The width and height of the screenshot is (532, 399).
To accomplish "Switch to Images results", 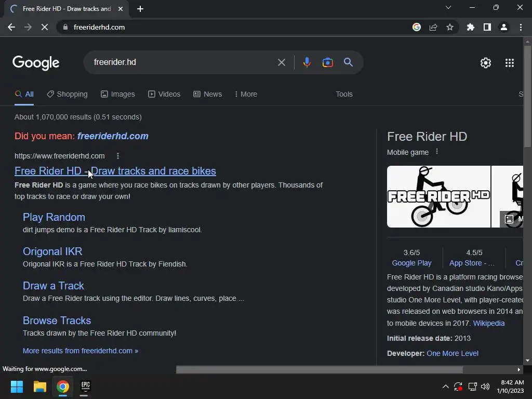I will [118, 94].
